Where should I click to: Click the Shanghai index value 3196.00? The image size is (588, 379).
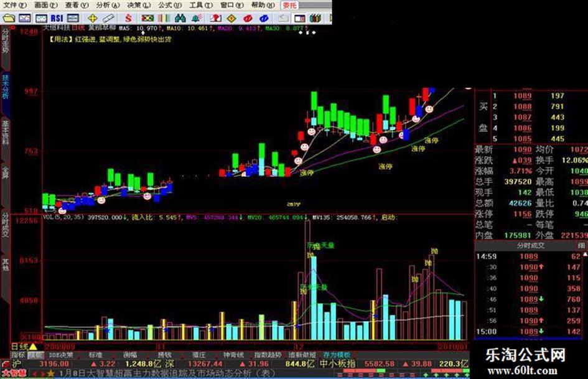(x=54, y=363)
